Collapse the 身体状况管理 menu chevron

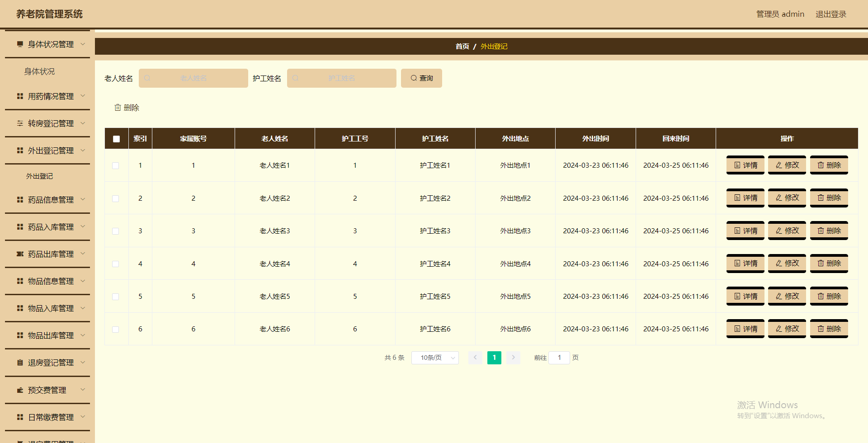[83, 44]
